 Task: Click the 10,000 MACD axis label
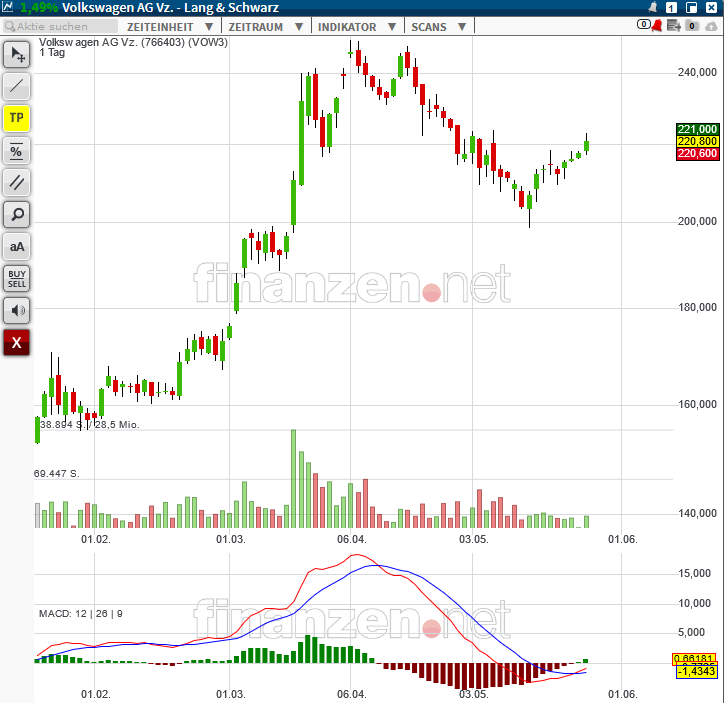point(694,603)
